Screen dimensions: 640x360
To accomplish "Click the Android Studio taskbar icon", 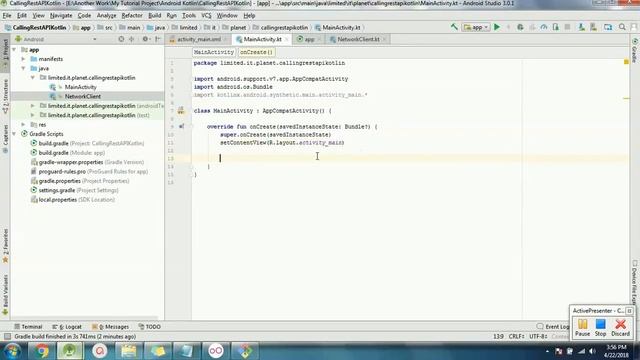I will point(69,351).
